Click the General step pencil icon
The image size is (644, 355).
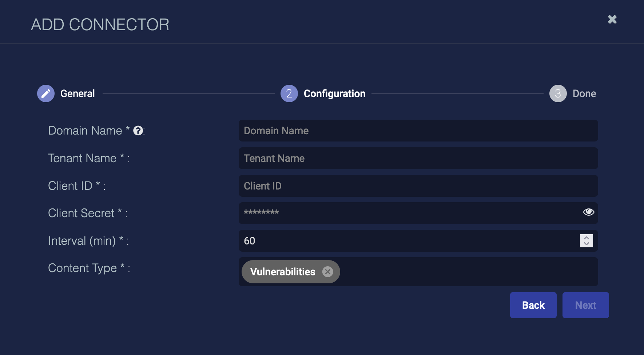coord(46,93)
